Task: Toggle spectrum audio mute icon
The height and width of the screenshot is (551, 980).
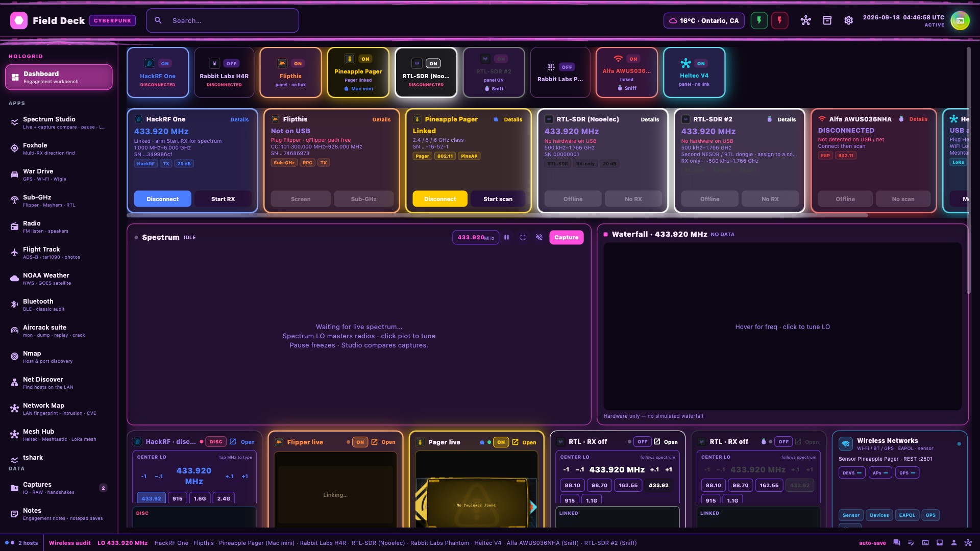Action: point(539,237)
